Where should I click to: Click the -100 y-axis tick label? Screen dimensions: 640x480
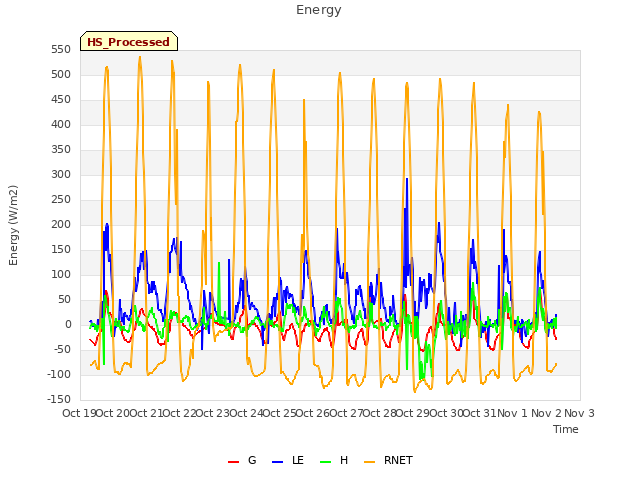pyautogui.click(x=59, y=375)
